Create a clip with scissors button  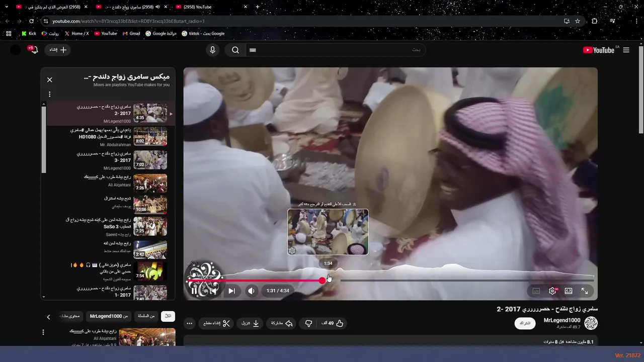(216, 323)
